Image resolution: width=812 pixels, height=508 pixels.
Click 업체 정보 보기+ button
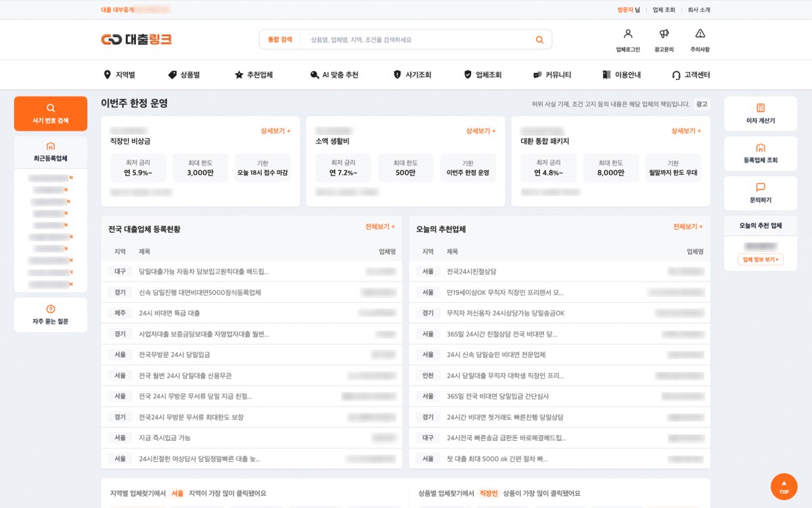point(761,259)
